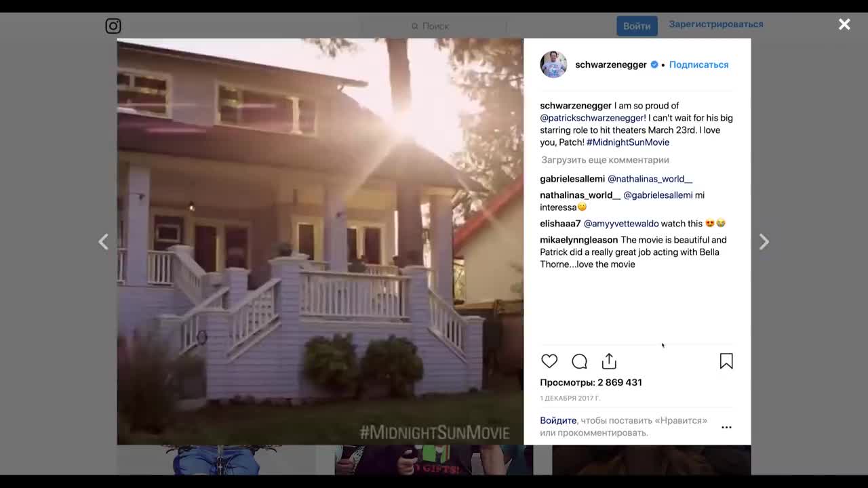Click the Войти login button
Viewport: 868px width, 488px height.
point(637,26)
